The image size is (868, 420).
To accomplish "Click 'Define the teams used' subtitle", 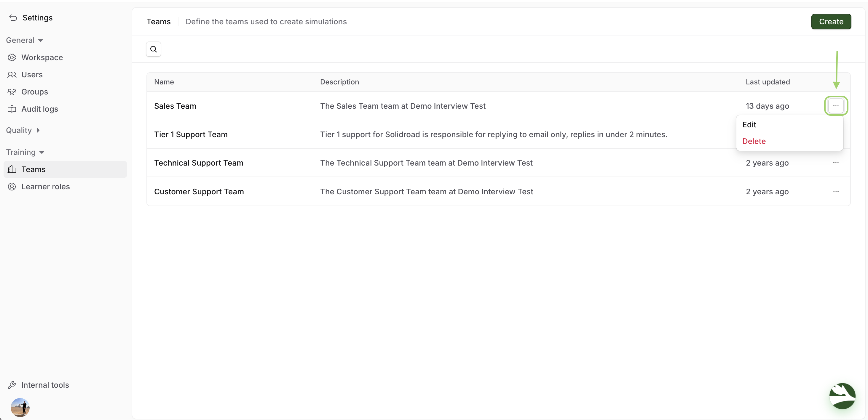I will click(266, 22).
